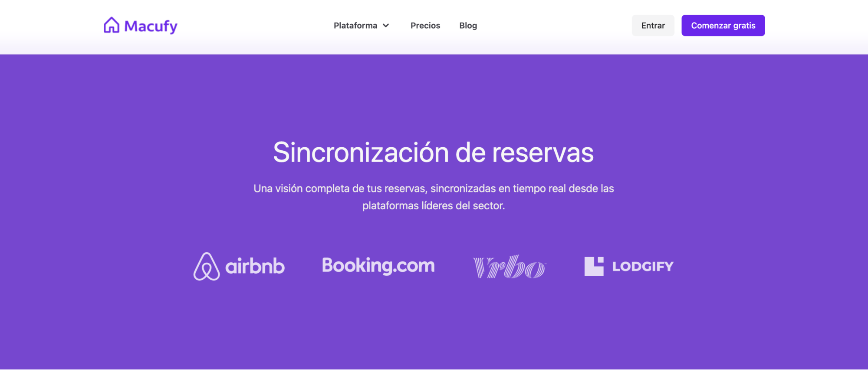Click the LODGIFY wordmark text
This screenshot has width=868, height=370.
[643, 266]
